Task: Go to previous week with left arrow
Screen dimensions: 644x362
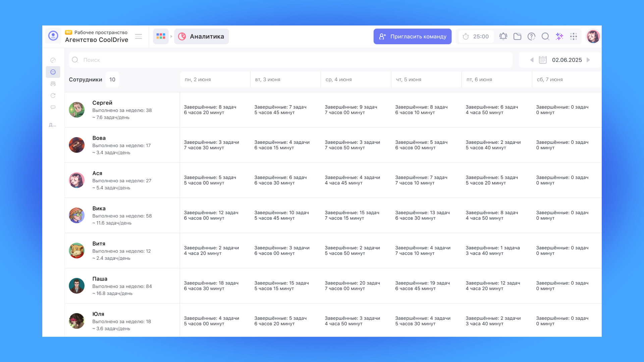Action: (532, 60)
